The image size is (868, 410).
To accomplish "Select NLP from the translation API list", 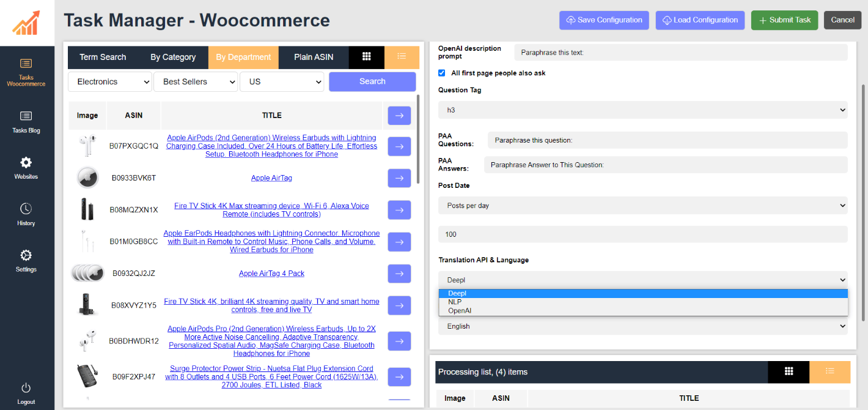I will (x=643, y=302).
